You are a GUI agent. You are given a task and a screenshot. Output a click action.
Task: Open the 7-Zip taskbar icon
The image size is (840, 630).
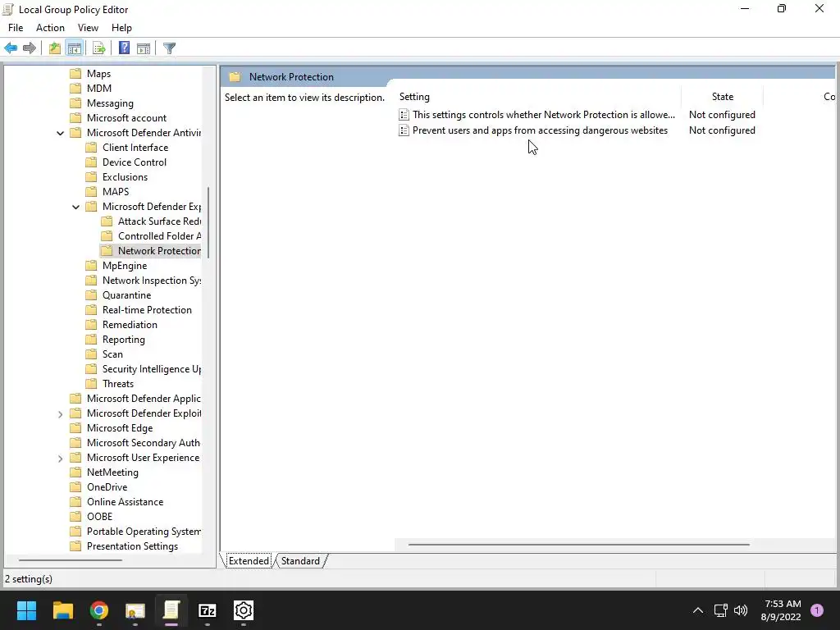pyautogui.click(x=208, y=610)
